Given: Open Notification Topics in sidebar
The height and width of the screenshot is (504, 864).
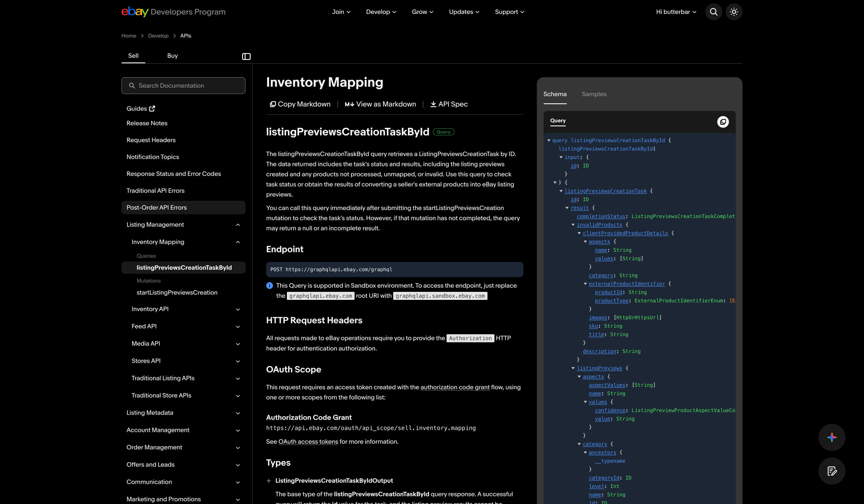Looking at the screenshot, I should [x=153, y=157].
